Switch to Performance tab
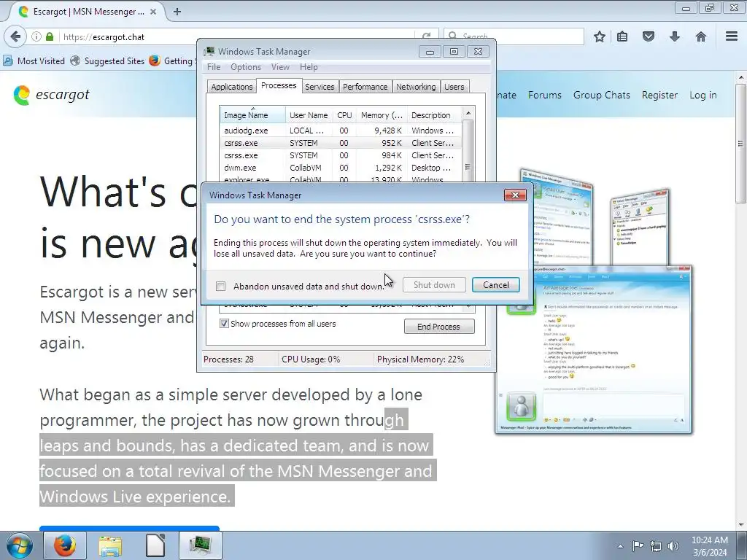The height and width of the screenshot is (560, 747). click(365, 87)
